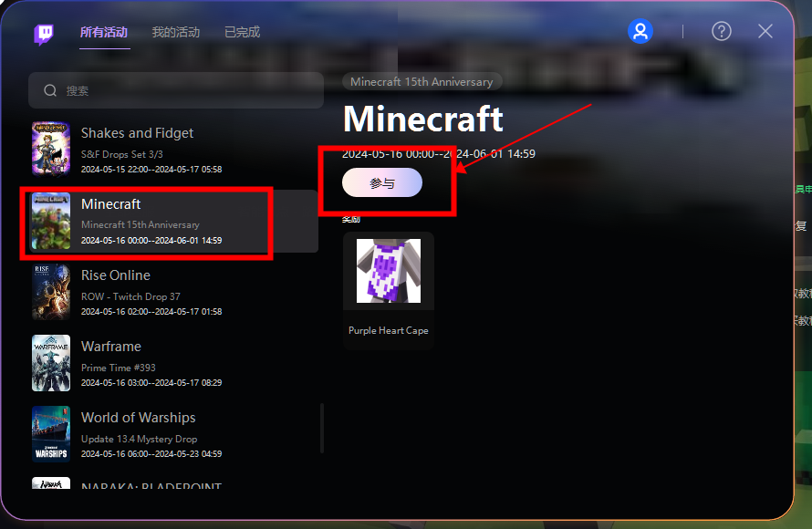Image resolution: width=812 pixels, height=529 pixels.
Task: Click the activity list scrollbar
Action: [x=321, y=428]
